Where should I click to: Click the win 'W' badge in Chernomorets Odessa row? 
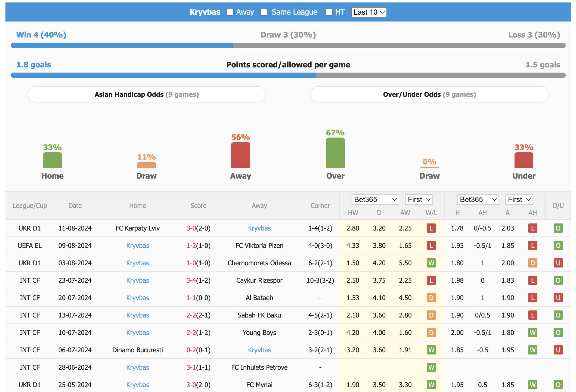coord(431,263)
